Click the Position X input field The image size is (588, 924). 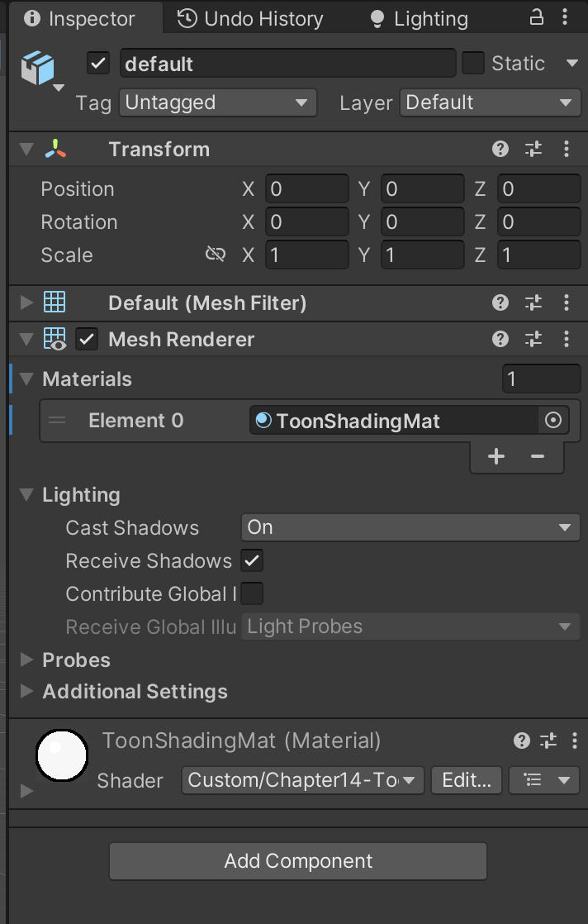[306, 189]
